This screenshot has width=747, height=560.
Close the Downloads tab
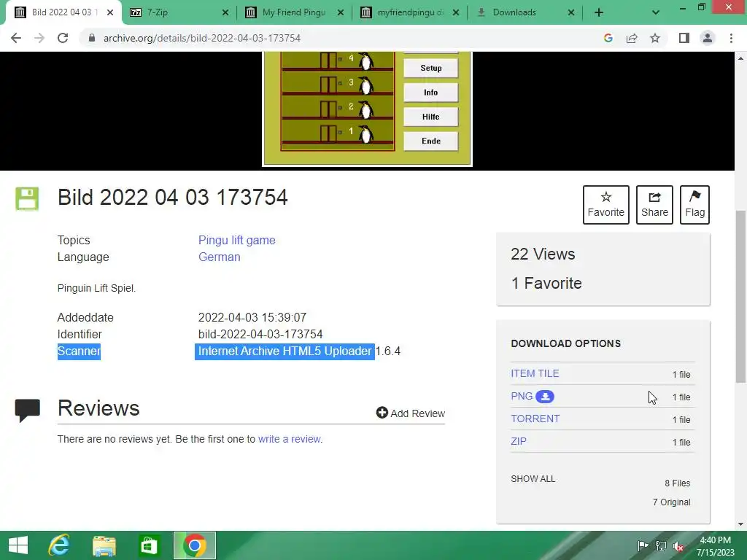[571, 12]
